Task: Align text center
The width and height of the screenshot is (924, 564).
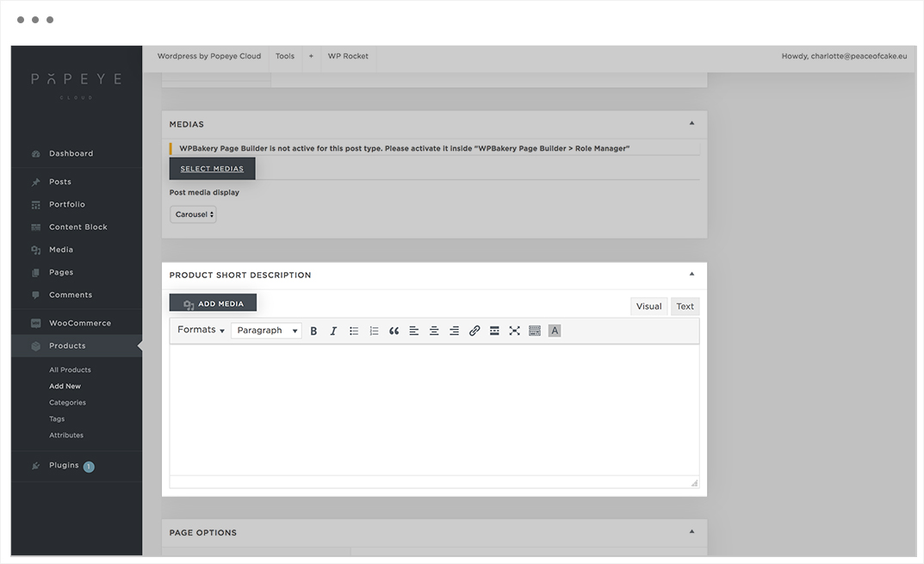Action: pyautogui.click(x=434, y=331)
